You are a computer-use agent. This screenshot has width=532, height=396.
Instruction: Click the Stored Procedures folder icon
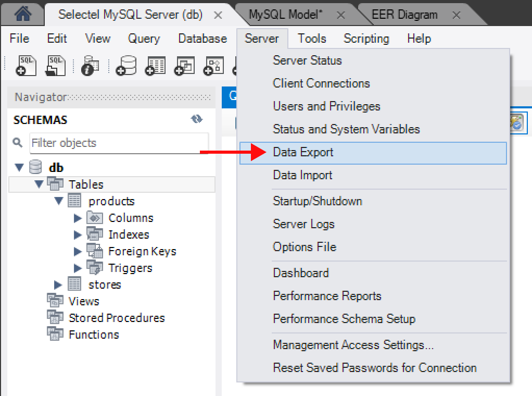coord(55,317)
